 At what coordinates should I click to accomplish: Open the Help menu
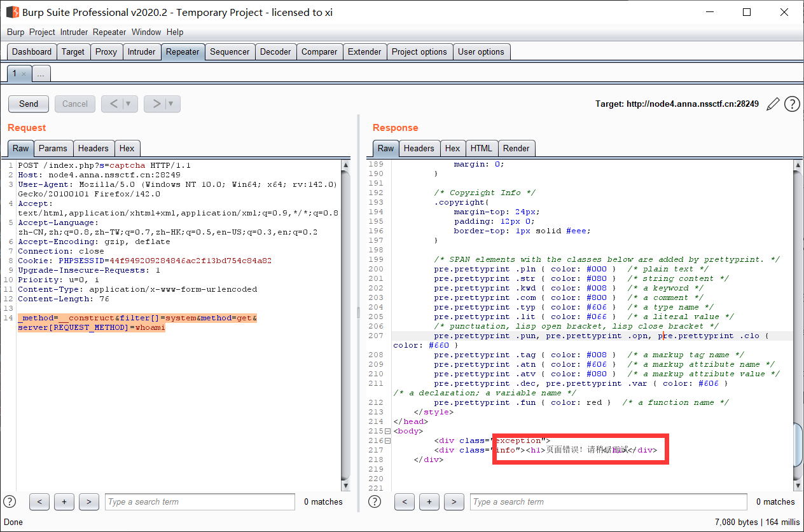175,32
